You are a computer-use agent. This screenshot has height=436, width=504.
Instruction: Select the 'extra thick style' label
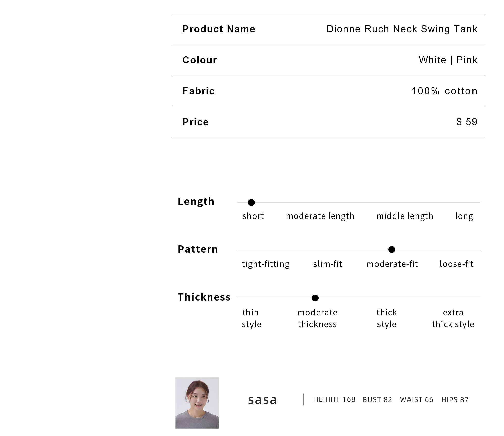point(453,318)
